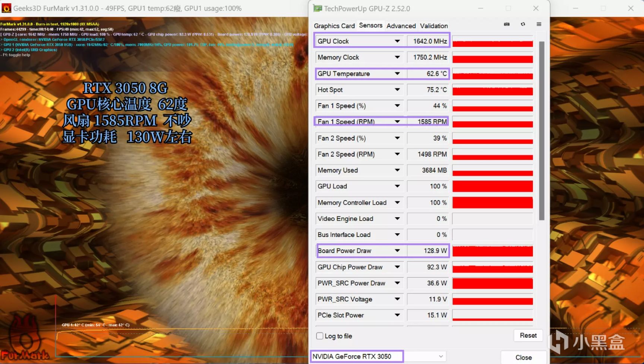Viewport: 644px width, 364px height.
Task: Close the GPU-Z window with X
Action: (536, 8)
